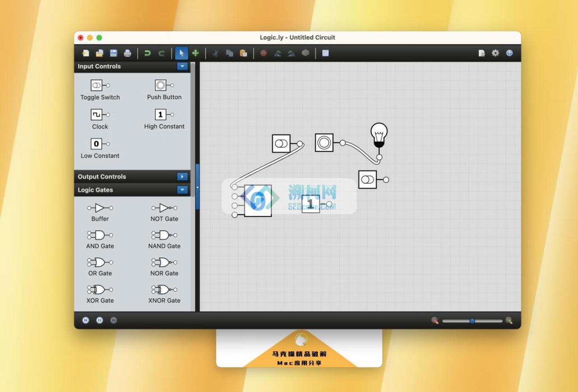
Task: Expand the Output Controls section
Action: [182, 177]
